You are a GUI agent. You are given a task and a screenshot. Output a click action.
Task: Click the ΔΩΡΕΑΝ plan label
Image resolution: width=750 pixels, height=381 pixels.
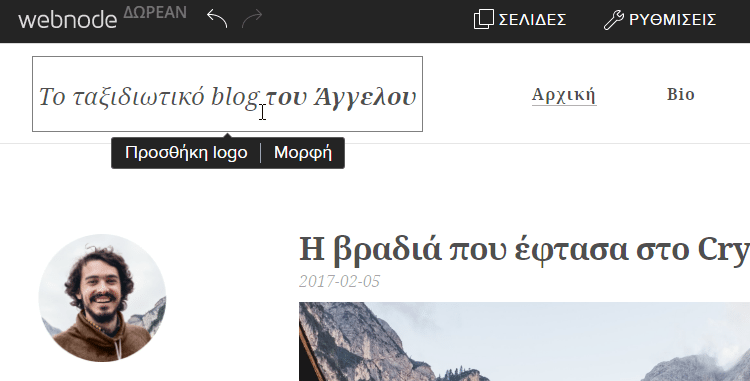[x=155, y=12]
